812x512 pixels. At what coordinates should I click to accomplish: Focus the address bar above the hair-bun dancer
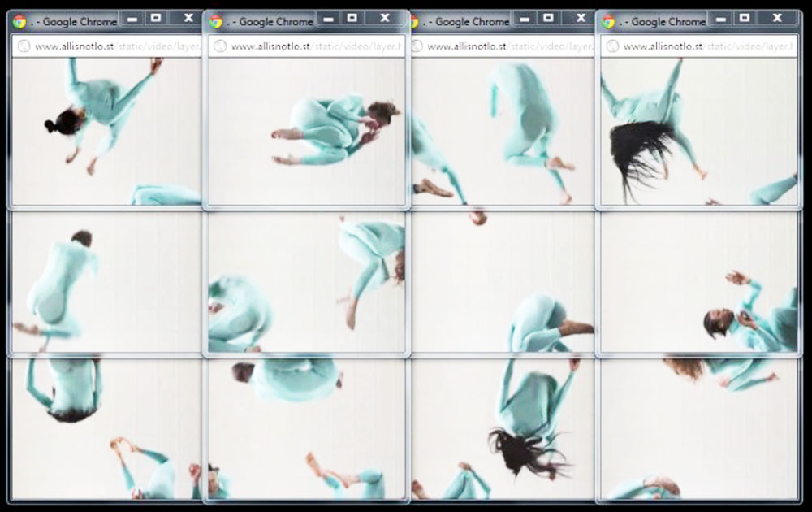[106, 46]
